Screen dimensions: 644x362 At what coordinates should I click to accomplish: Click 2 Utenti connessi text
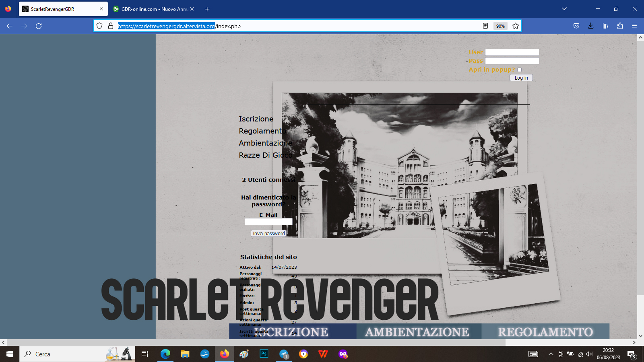[x=269, y=180]
